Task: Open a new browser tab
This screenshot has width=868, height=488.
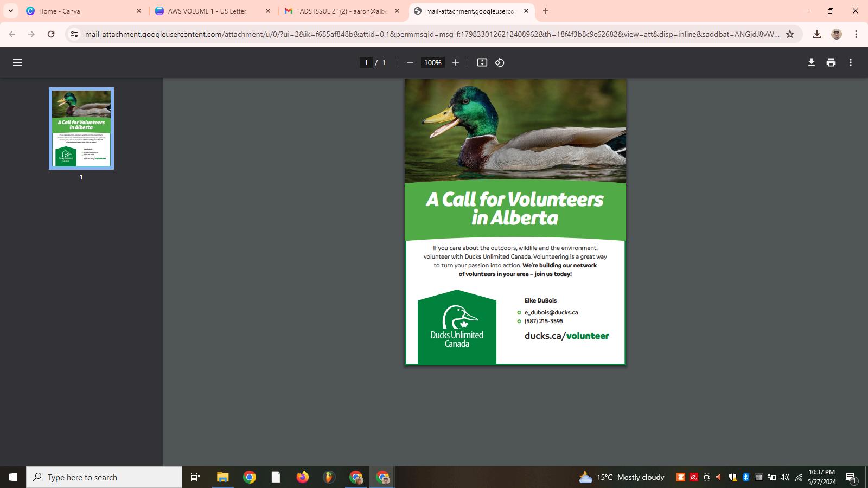Action: point(546,11)
